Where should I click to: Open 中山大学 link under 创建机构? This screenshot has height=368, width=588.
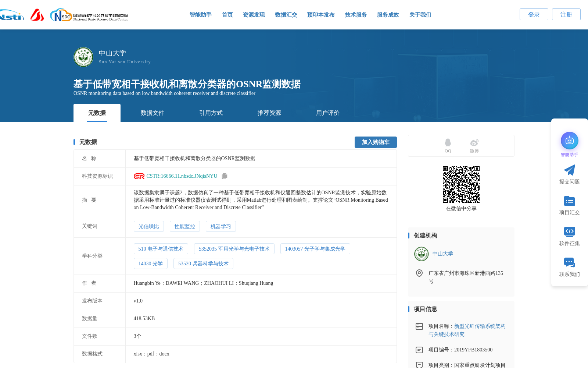click(x=442, y=254)
